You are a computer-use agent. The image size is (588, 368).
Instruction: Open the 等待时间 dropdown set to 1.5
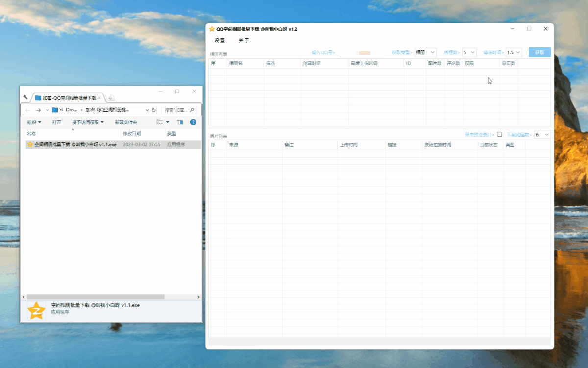514,52
